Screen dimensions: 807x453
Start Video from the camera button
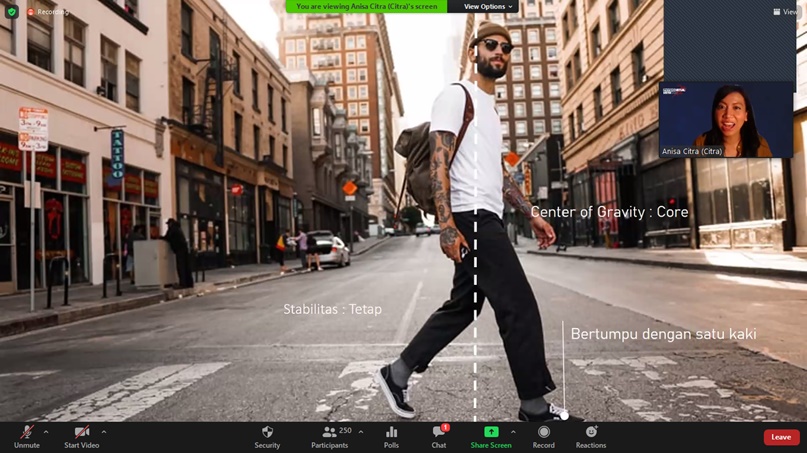coord(82,436)
